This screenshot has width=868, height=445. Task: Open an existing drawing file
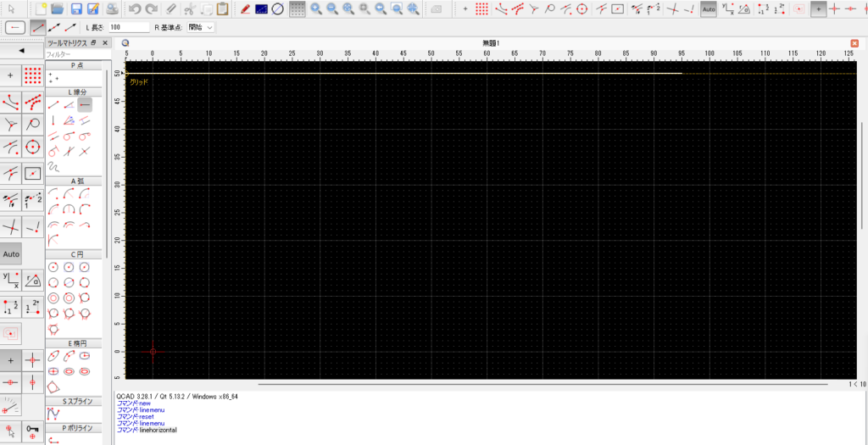57,8
